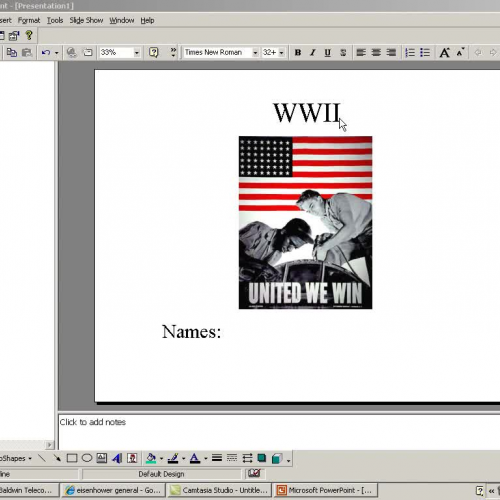Click the Default Design status bar label

[x=161, y=474]
